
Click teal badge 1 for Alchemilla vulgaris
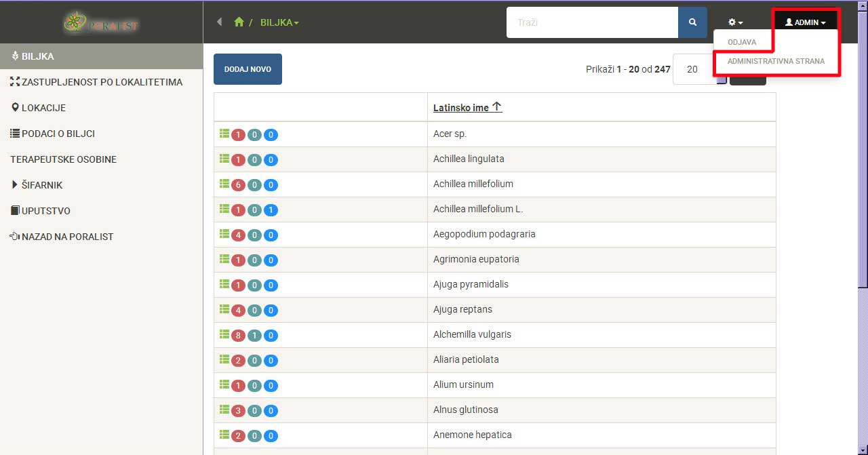[254, 336]
